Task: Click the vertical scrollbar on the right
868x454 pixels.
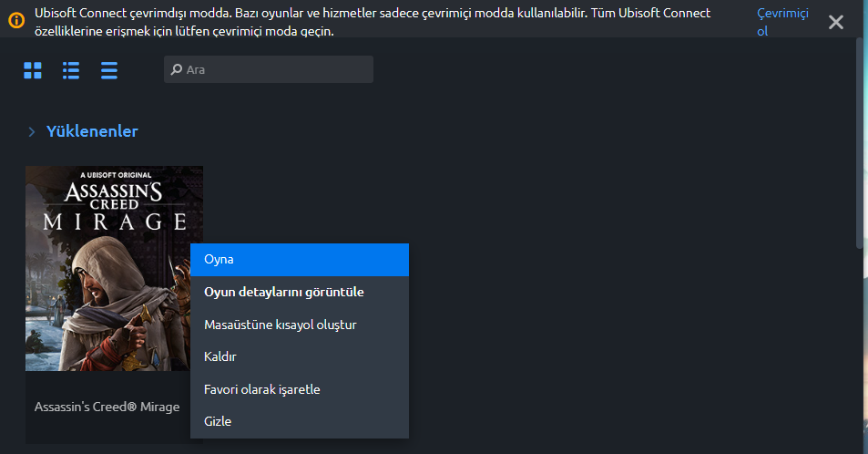Action: click(862, 146)
